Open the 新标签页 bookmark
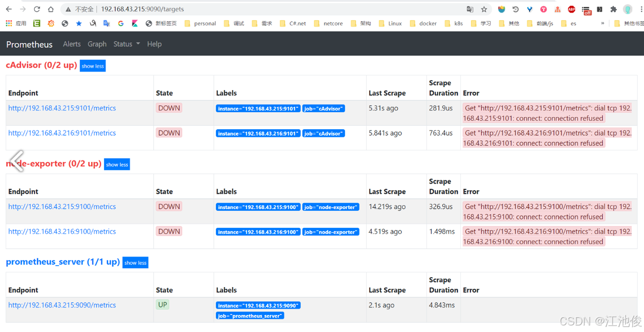The height and width of the screenshot is (332, 644). (161, 23)
